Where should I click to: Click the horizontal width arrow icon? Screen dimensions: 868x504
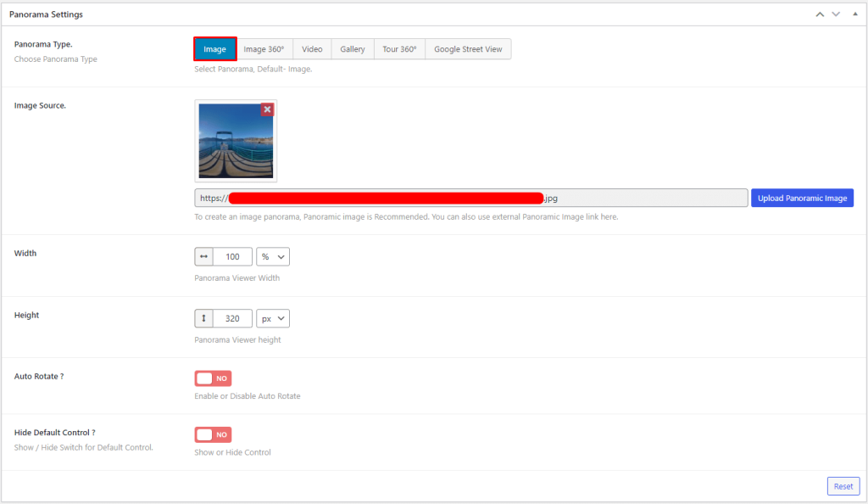[x=203, y=256]
